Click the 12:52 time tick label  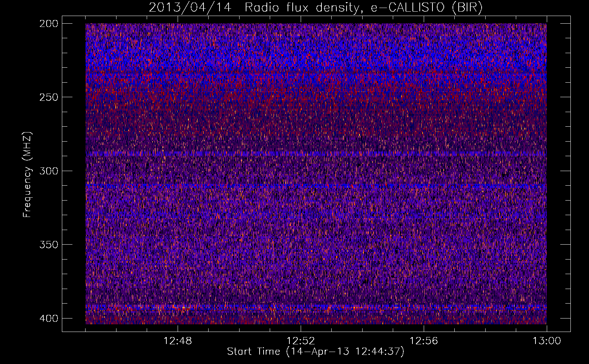coord(301,341)
